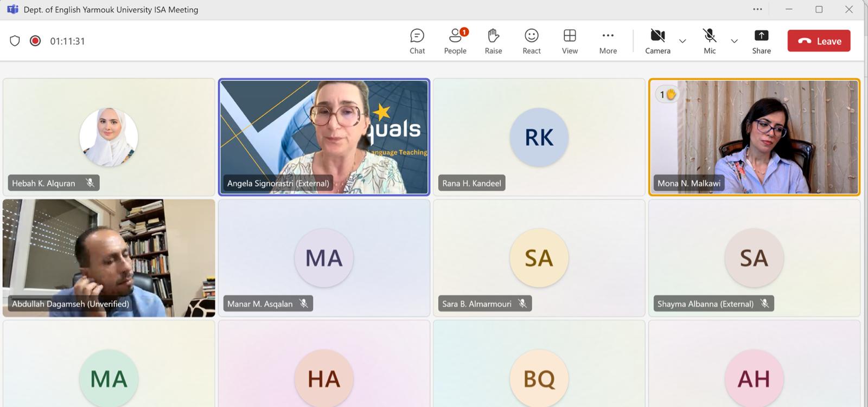Screen dimensions: 868x407
Task: Click Sara B. Almarmouri's SA avatar
Action: point(539,258)
